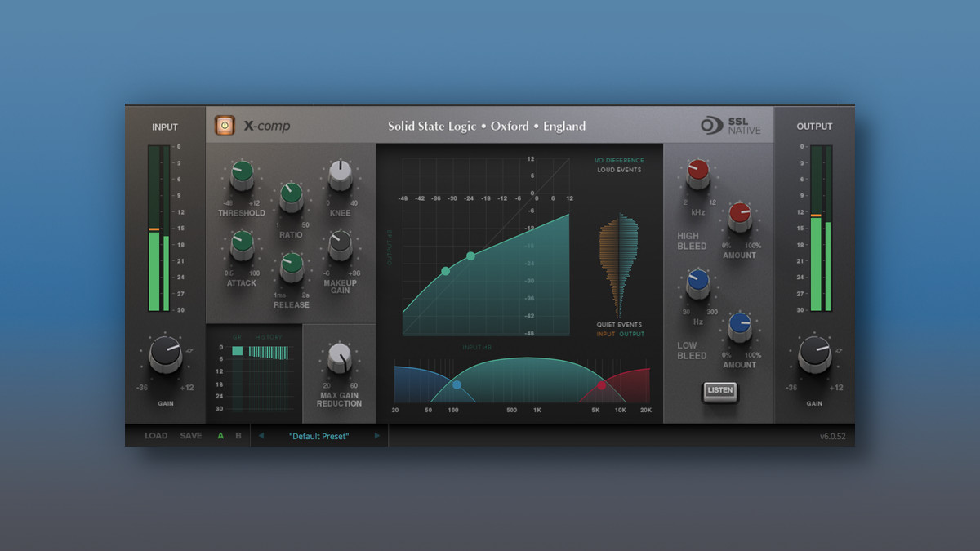Click the red high crossover point in the frequency display

[602, 386]
